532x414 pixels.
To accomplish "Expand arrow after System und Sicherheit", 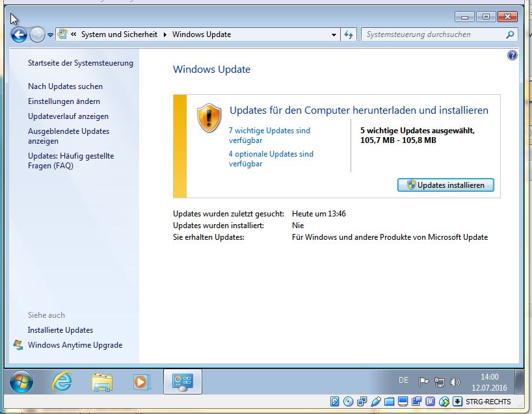I will [x=165, y=34].
